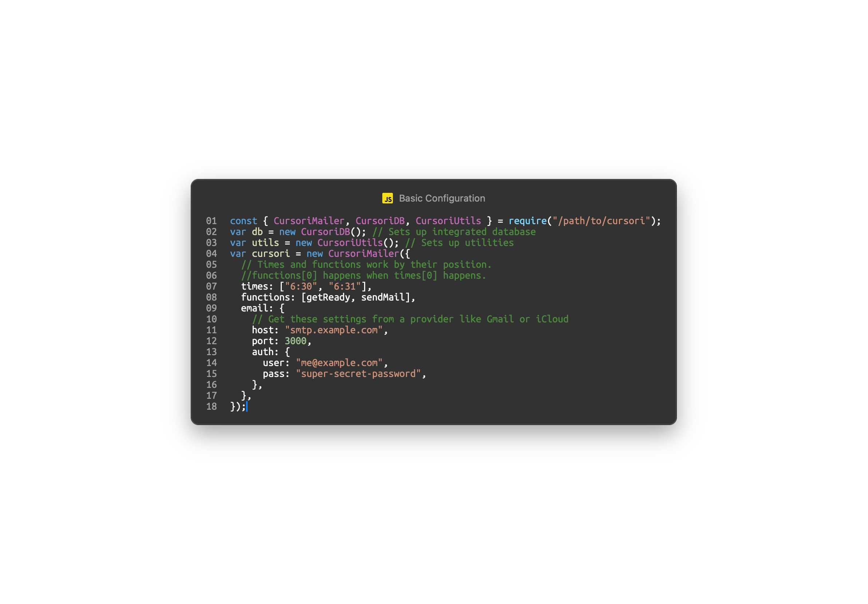Click the blue text cursor on line 18
Viewport: 868px width, 604px height.
(x=247, y=407)
